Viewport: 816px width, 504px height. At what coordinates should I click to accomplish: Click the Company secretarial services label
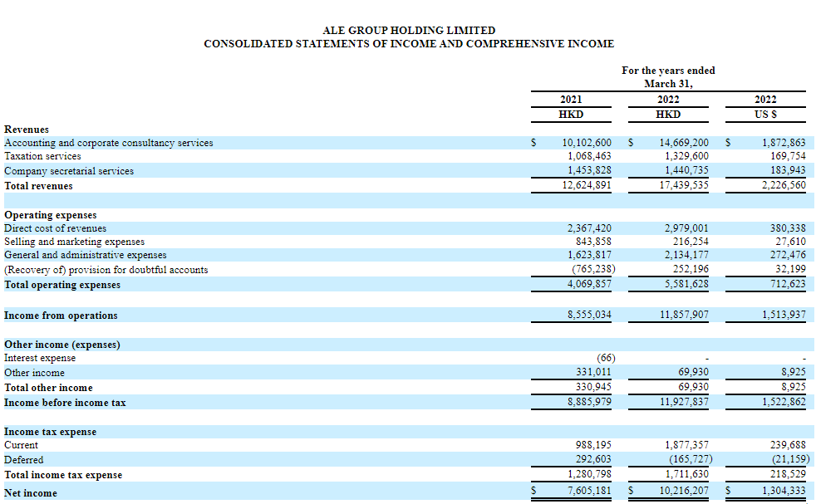tap(69, 171)
